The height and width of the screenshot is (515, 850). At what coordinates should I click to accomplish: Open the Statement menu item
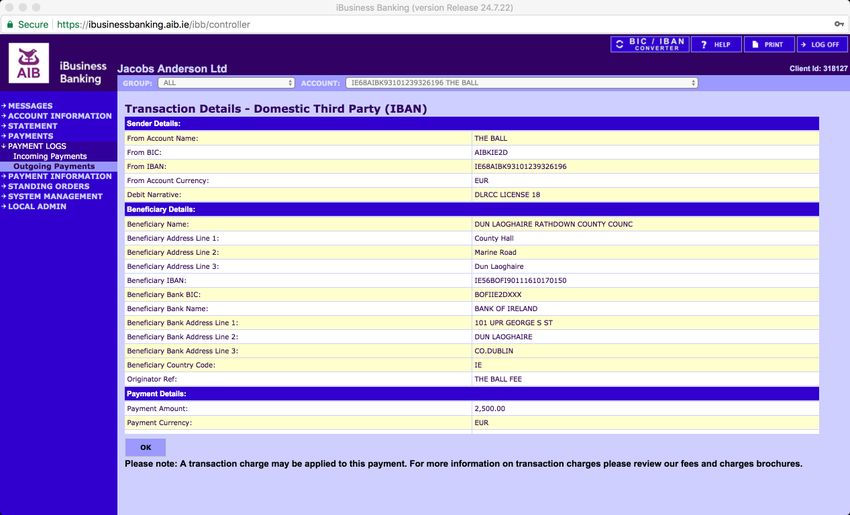[x=33, y=126]
